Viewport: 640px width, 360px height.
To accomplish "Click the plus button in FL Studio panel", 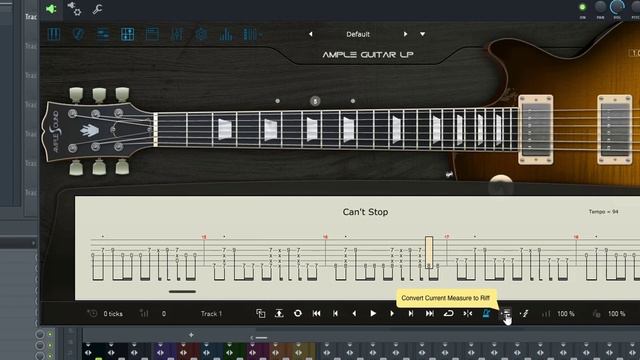I will [191, 335].
